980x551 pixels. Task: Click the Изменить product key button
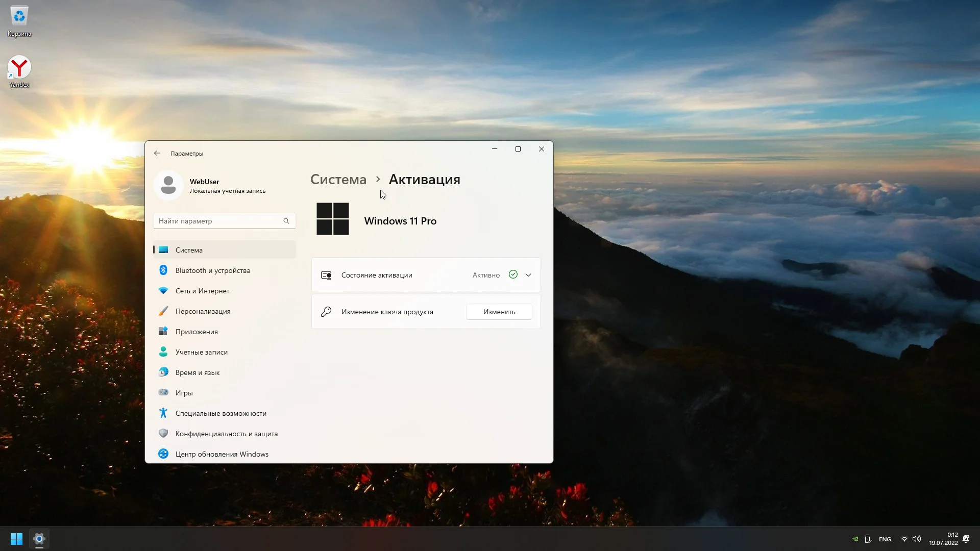pos(499,312)
